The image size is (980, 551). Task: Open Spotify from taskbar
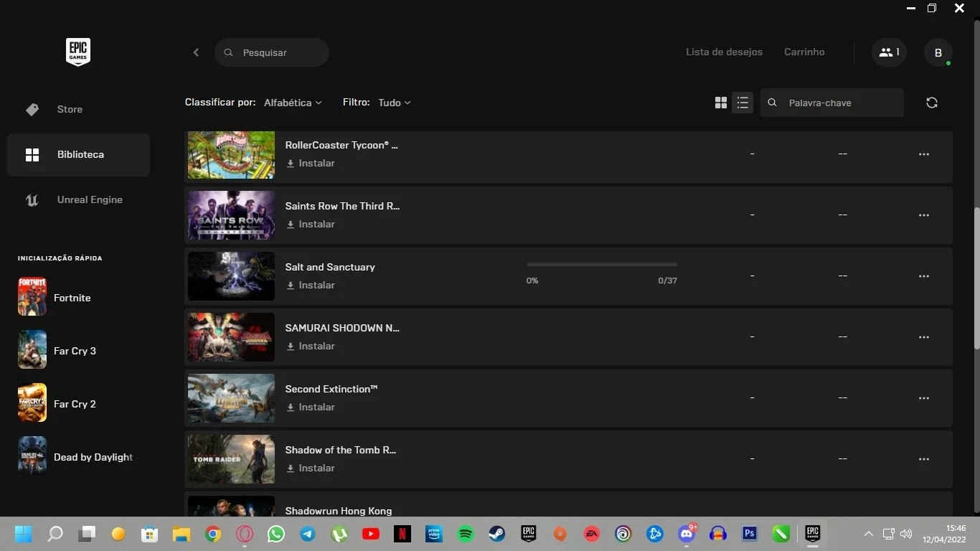point(466,534)
